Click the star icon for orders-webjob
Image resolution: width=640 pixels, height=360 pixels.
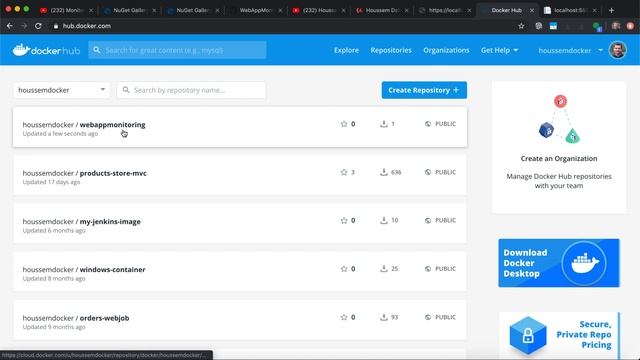(x=344, y=317)
